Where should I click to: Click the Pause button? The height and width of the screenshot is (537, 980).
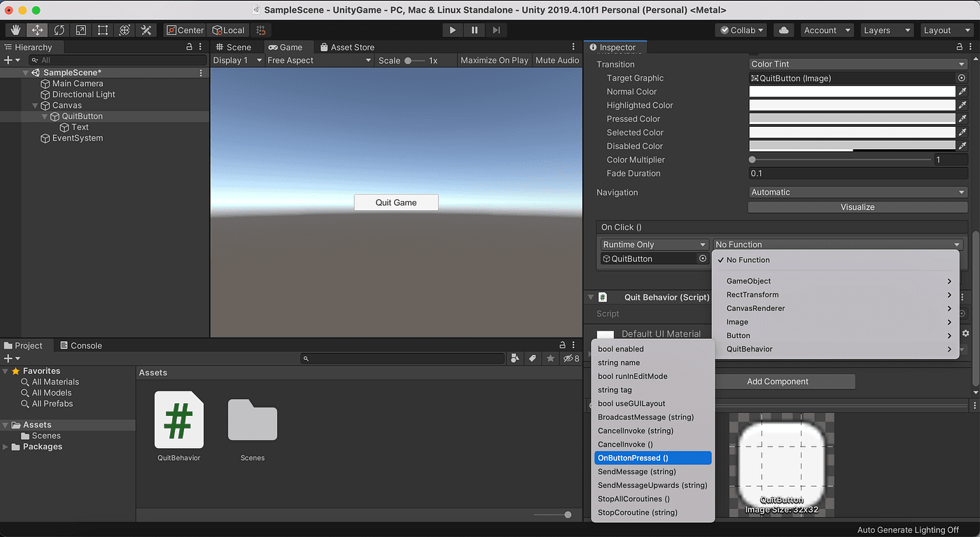[x=475, y=30]
